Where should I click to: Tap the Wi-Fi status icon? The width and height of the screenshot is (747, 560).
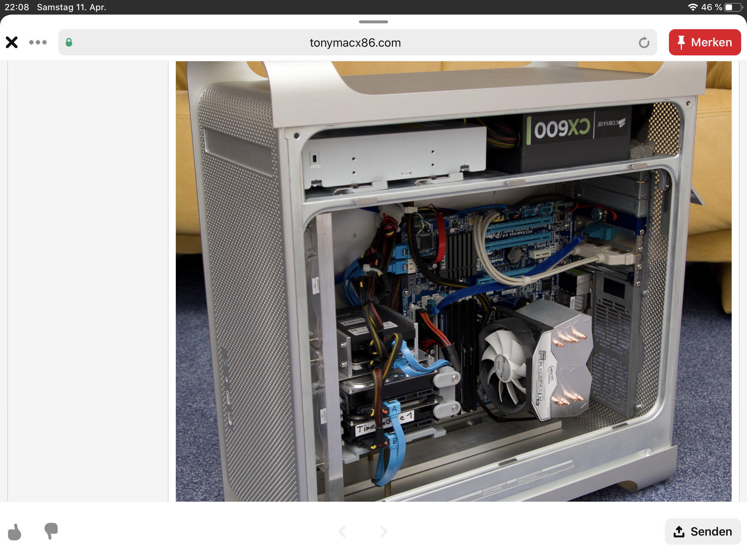point(693,7)
